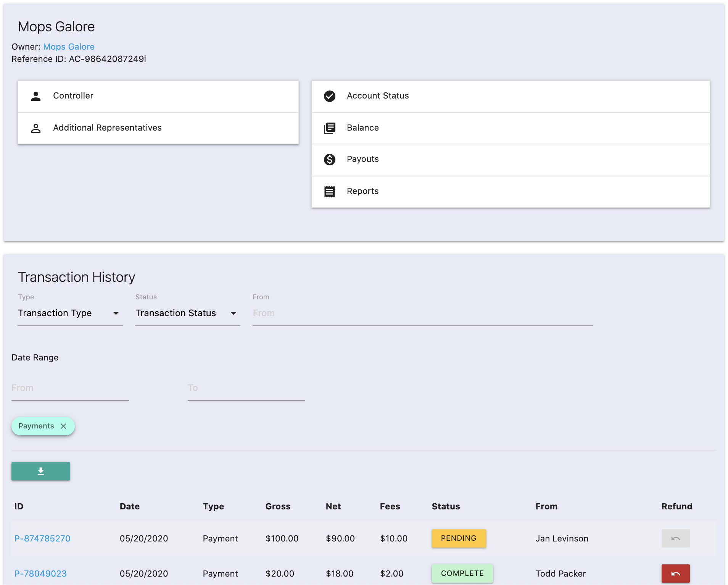The height and width of the screenshot is (585, 728).
Task: Remove the Payments filter chip with X
Action: point(63,426)
